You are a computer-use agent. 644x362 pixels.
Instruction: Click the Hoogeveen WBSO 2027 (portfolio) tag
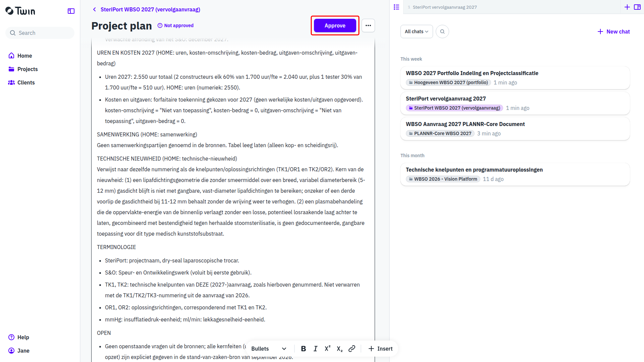(448, 82)
